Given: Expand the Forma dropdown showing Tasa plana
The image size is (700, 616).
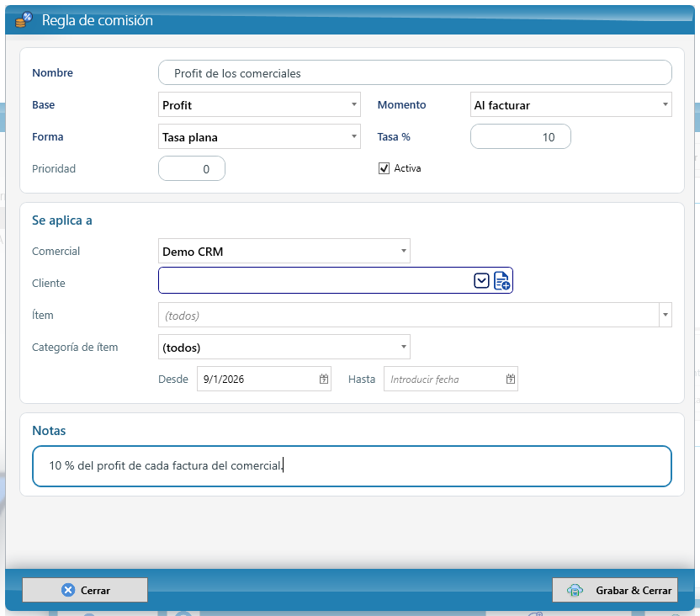Looking at the screenshot, I should (259, 136).
